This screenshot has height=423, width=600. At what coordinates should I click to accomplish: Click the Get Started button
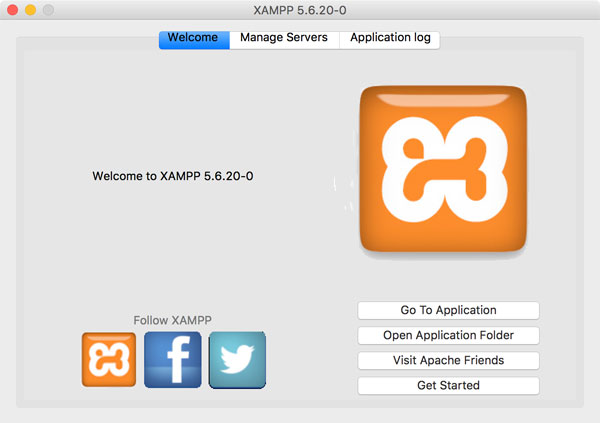click(x=448, y=385)
